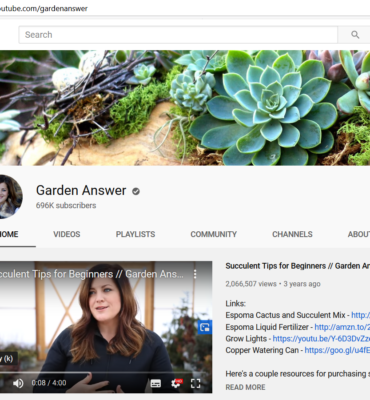Switch to the VIDEOS tab
The width and height of the screenshot is (370, 400).
click(x=67, y=234)
